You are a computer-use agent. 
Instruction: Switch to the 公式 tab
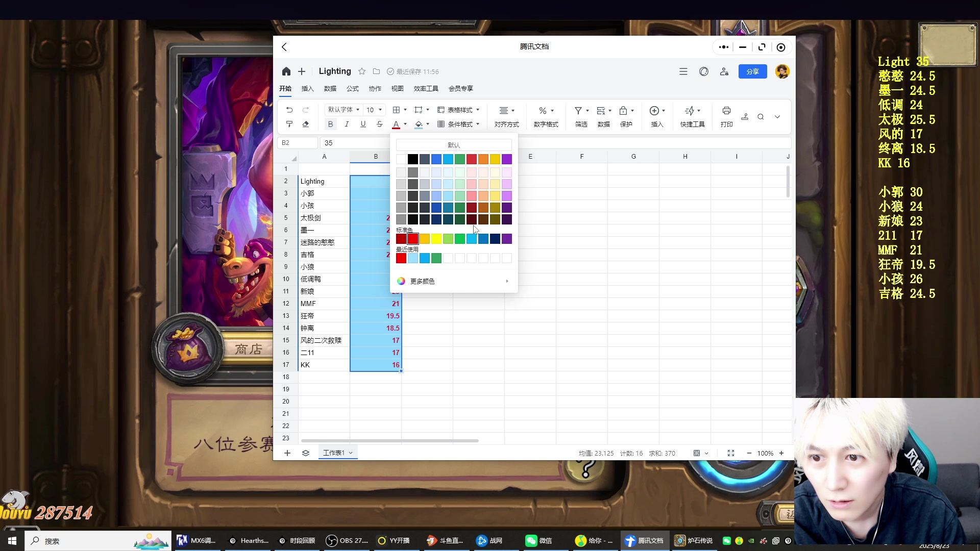pyautogui.click(x=353, y=88)
